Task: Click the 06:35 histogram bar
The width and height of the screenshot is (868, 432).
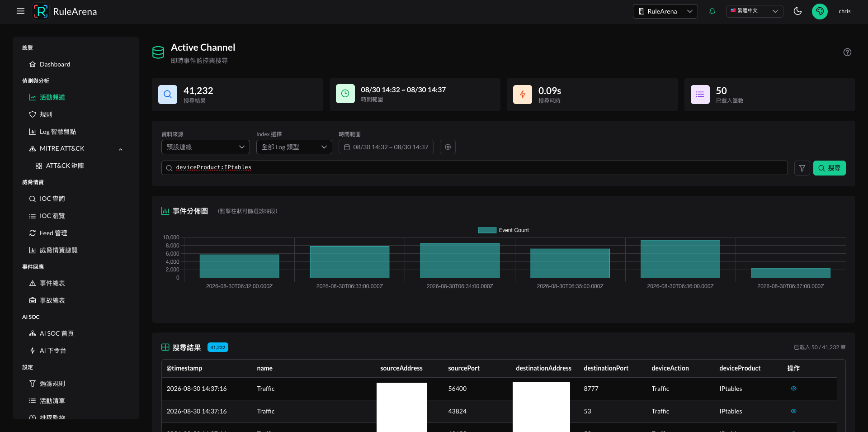Action: click(x=570, y=263)
